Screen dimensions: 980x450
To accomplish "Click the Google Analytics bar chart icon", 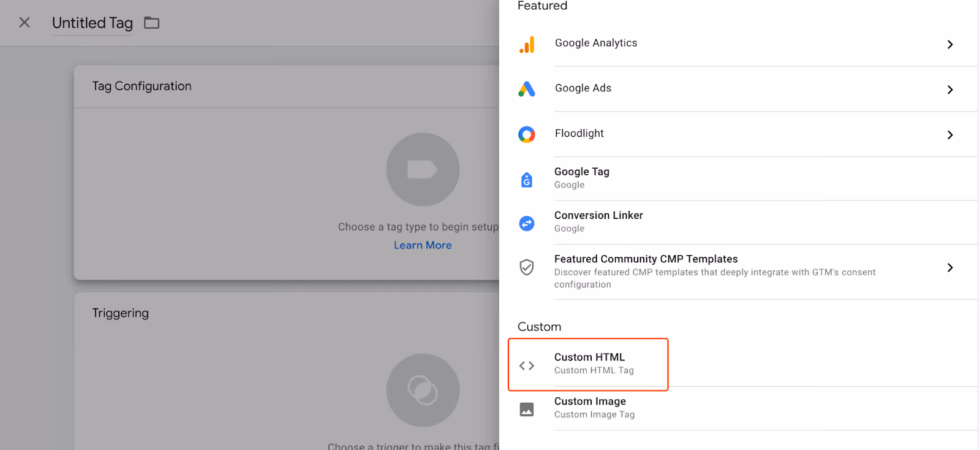I will click(x=527, y=44).
